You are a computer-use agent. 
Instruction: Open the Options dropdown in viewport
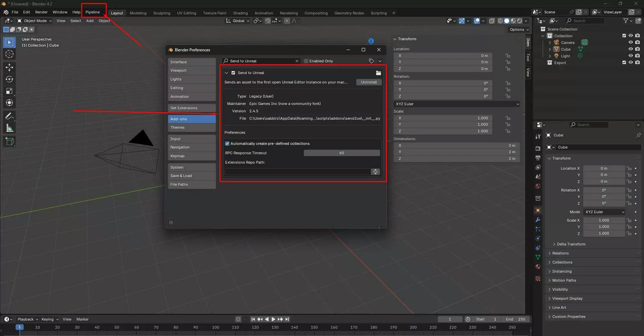519,30
